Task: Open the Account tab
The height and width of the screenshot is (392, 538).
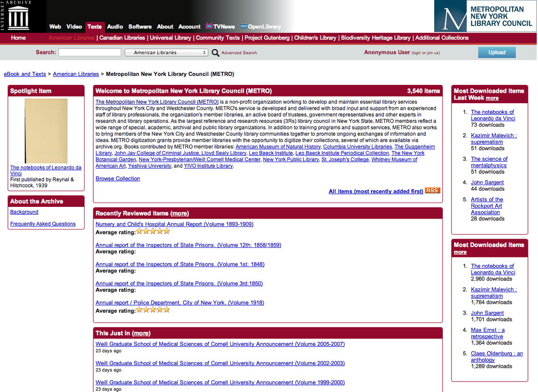Action: point(189,27)
